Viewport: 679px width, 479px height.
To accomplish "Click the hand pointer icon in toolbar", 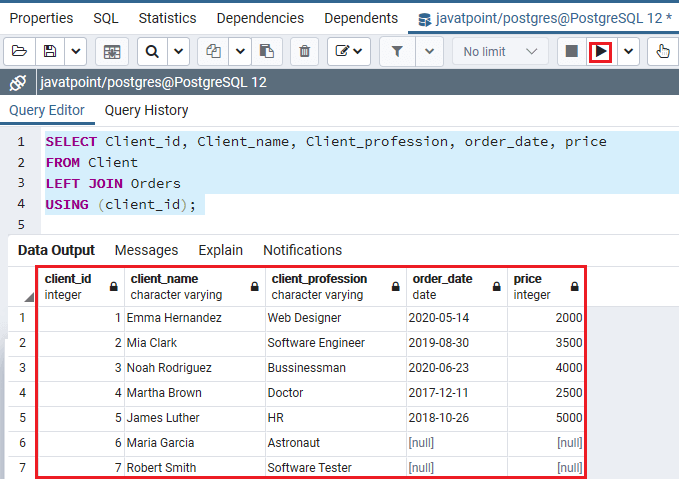I will (x=663, y=52).
